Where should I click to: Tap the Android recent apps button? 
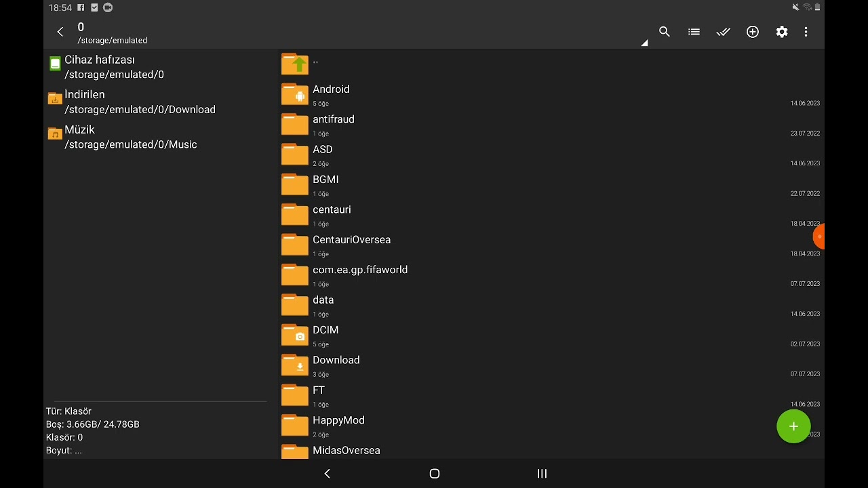coord(542,474)
